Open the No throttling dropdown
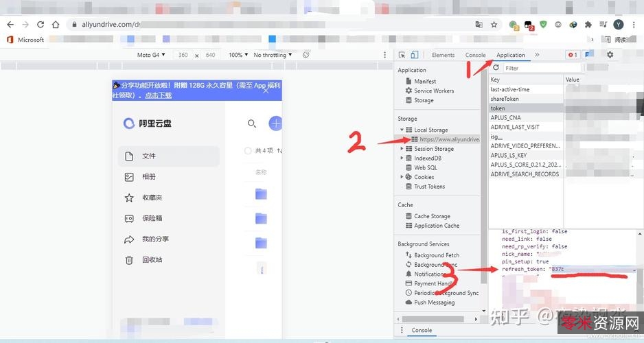Screen dimensions: 644x343 273,55
